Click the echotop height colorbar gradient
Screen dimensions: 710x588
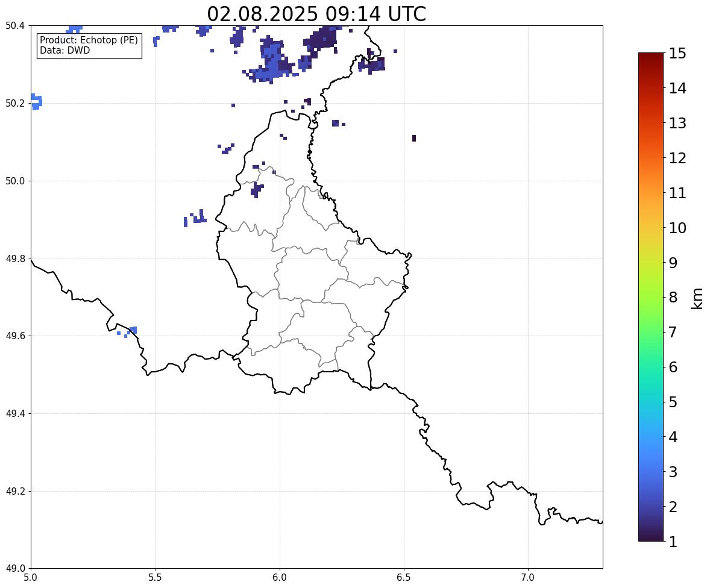coord(651,297)
